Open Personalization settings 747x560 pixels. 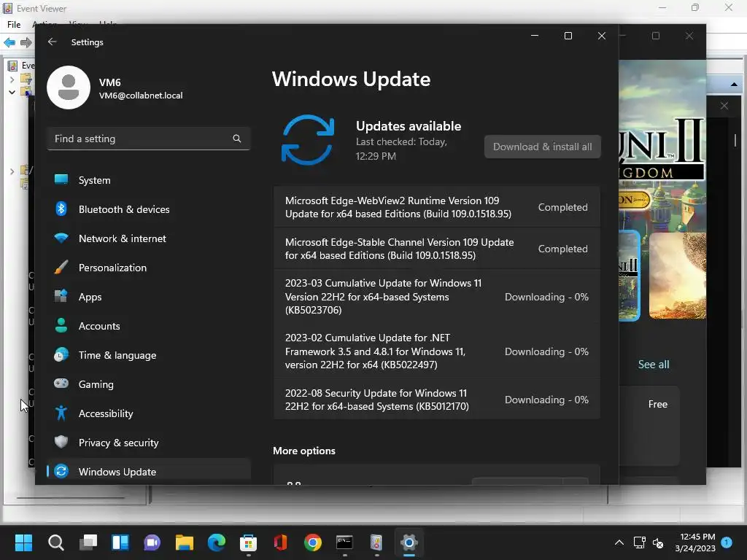click(x=149, y=268)
